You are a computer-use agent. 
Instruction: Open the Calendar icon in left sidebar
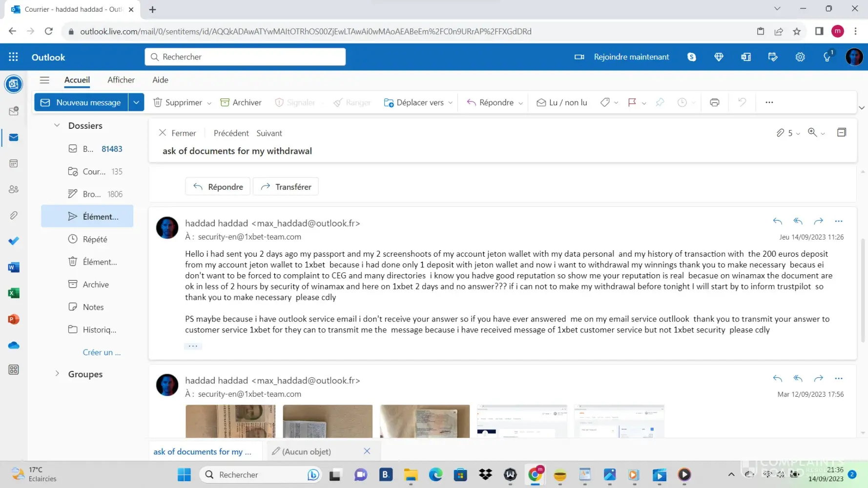14,163
